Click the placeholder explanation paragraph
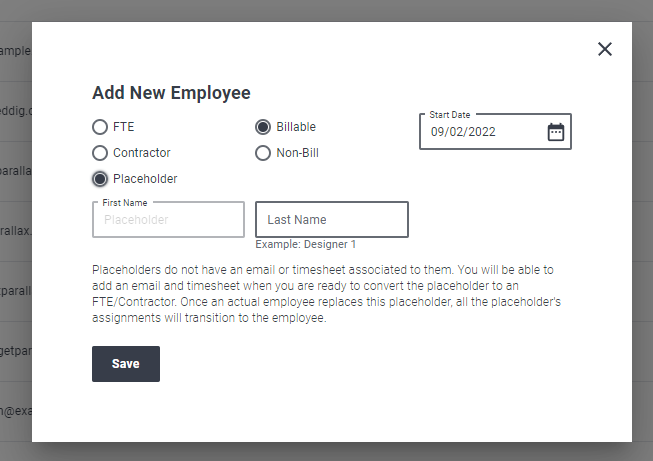This screenshot has height=461, width=653. tap(326, 294)
